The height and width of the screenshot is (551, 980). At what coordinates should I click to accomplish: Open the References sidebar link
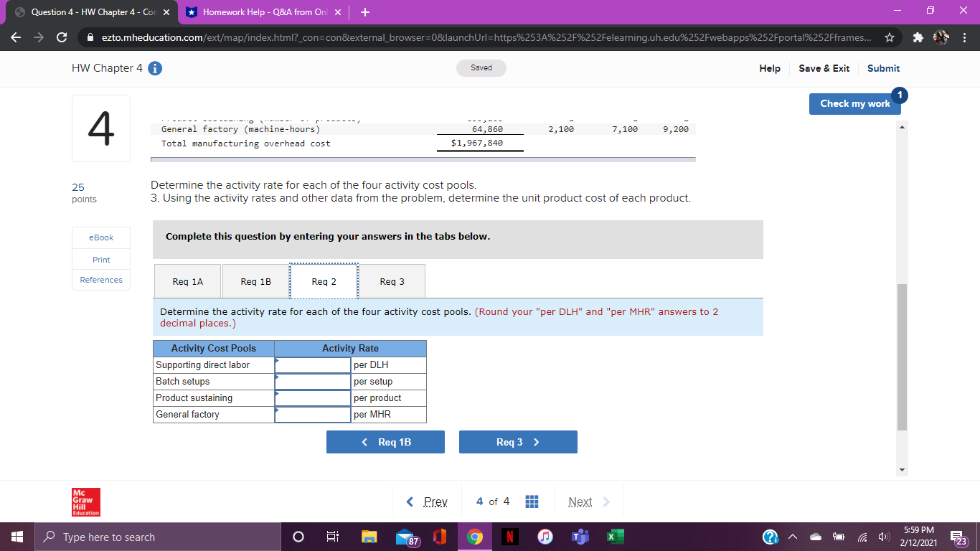click(101, 280)
